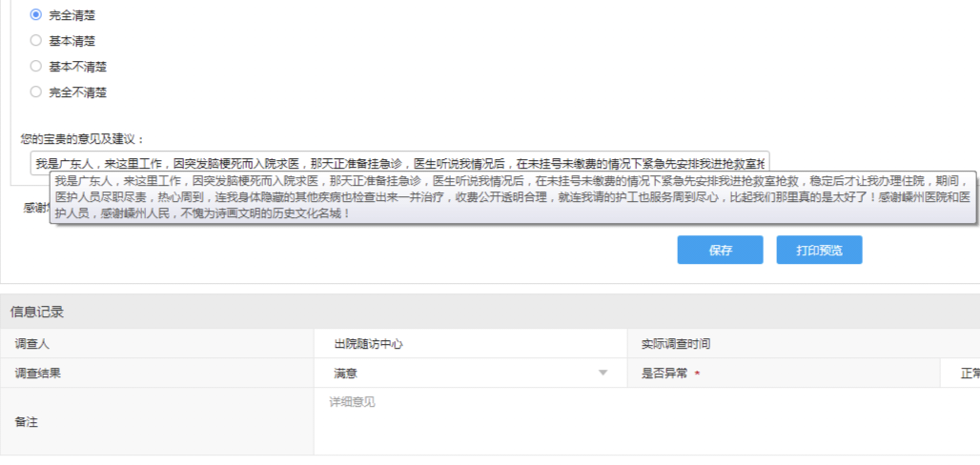The width and height of the screenshot is (980, 465).
Task: Click the 实际调查时间 label cell
Action: [675, 344]
